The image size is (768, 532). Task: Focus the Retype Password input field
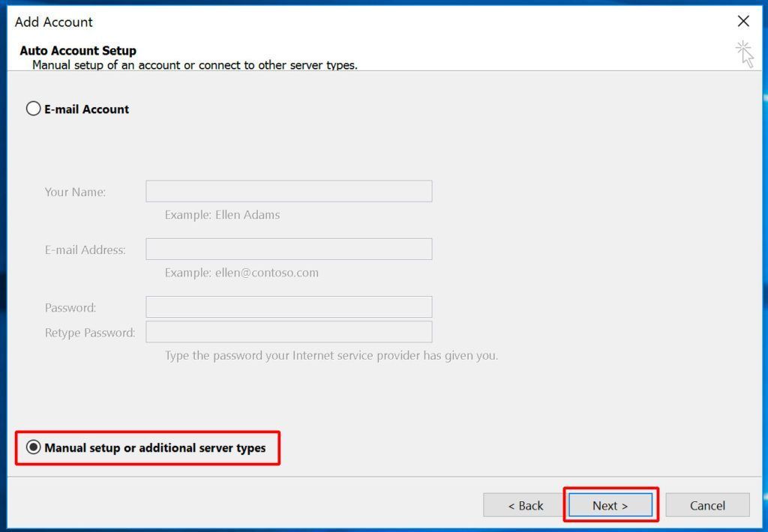[x=289, y=332]
